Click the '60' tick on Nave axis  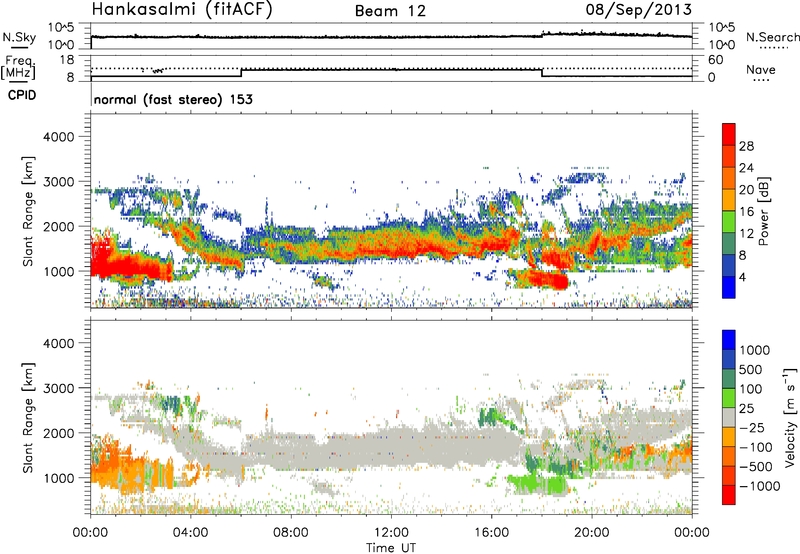pos(716,60)
